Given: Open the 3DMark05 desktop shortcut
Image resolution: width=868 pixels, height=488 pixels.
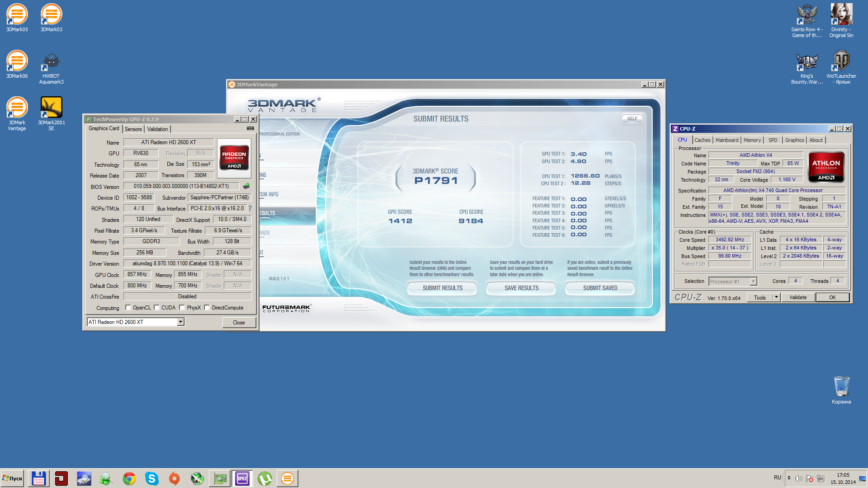Looking at the screenshot, I should pyautogui.click(x=17, y=18).
